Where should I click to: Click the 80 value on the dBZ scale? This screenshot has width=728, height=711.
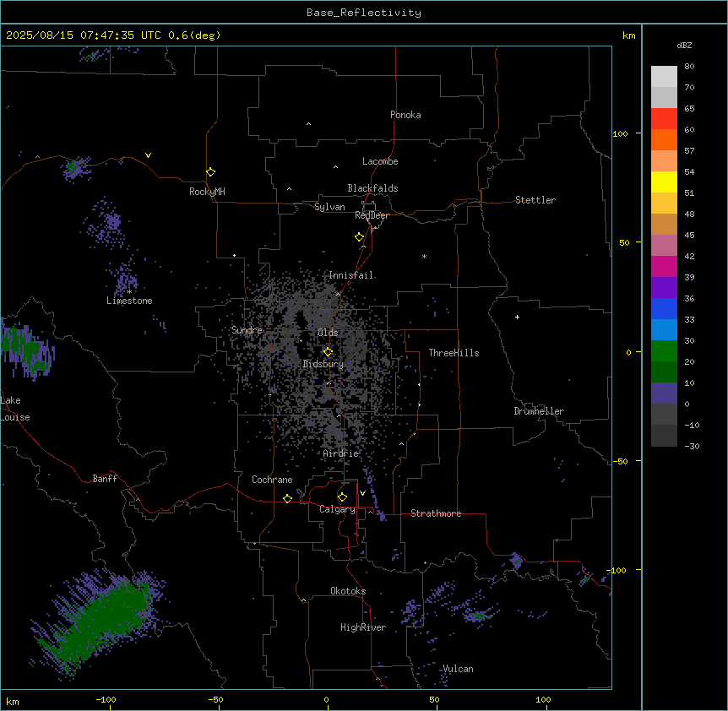click(689, 67)
